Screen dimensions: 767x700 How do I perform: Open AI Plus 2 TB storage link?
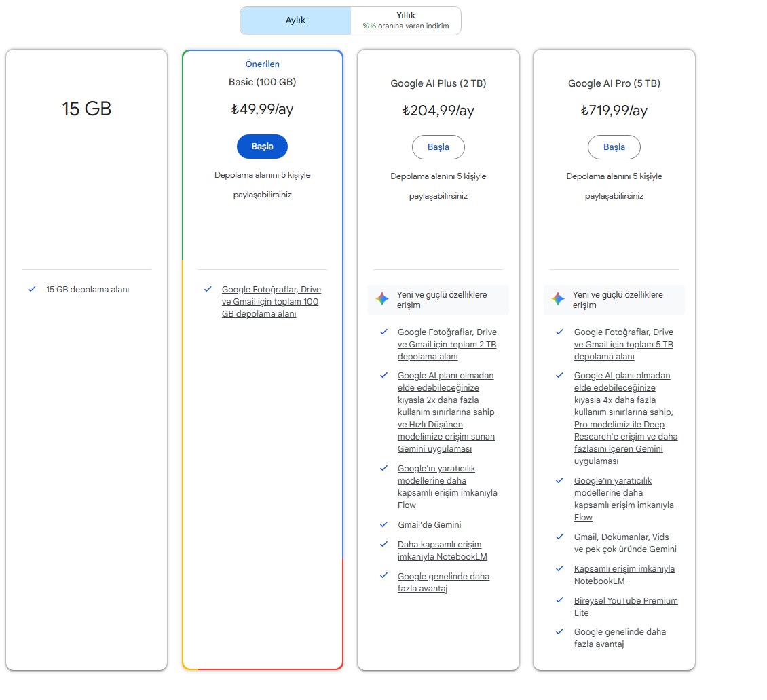point(447,344)
